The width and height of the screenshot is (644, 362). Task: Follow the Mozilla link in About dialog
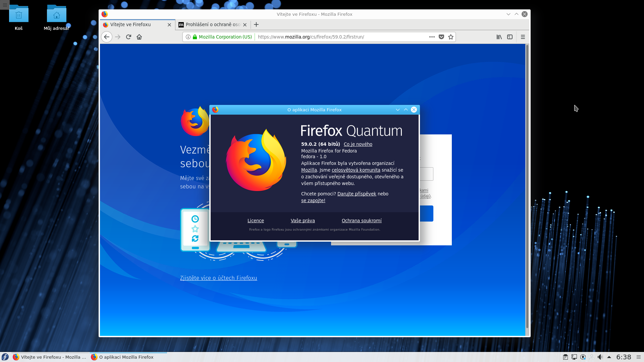pyautogui.click(x=309, y=170)
